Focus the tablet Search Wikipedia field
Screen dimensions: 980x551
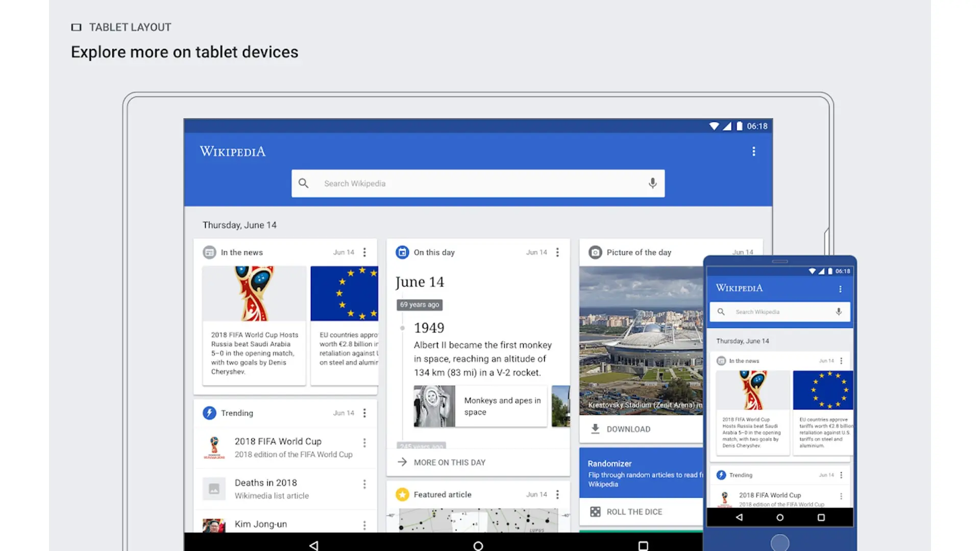tap(478, 183)
